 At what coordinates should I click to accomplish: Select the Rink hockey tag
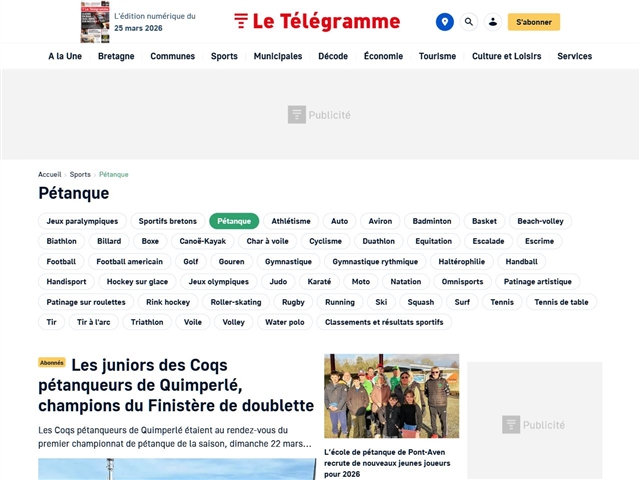tap(168, 302)
